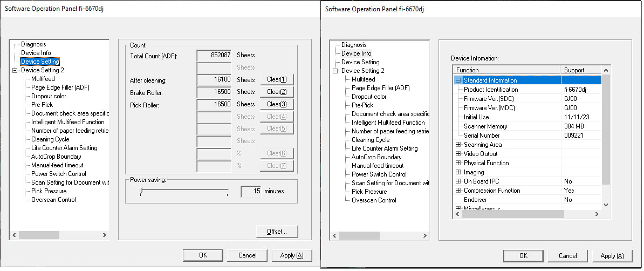
Task: Select the Product Identification row
Action: coord(528,90)
